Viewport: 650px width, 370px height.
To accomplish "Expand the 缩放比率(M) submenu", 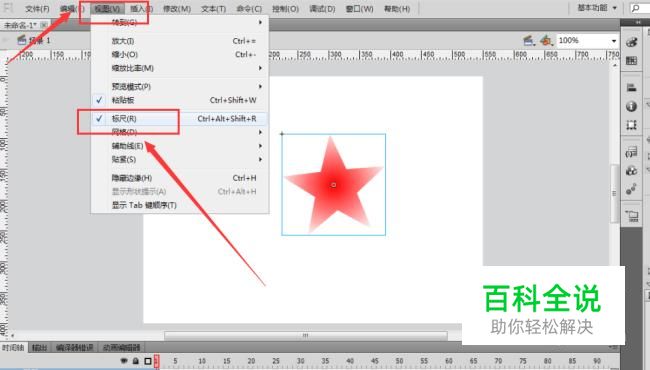I will pyautogui.click(x=179, y=68).
